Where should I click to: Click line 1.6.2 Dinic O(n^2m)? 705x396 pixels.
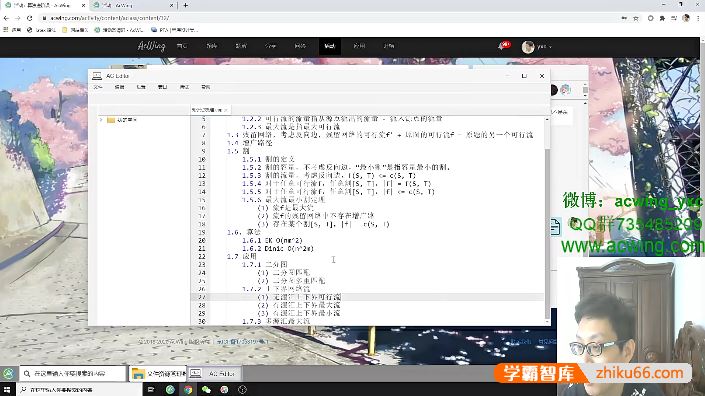click(x=277, y=249)
